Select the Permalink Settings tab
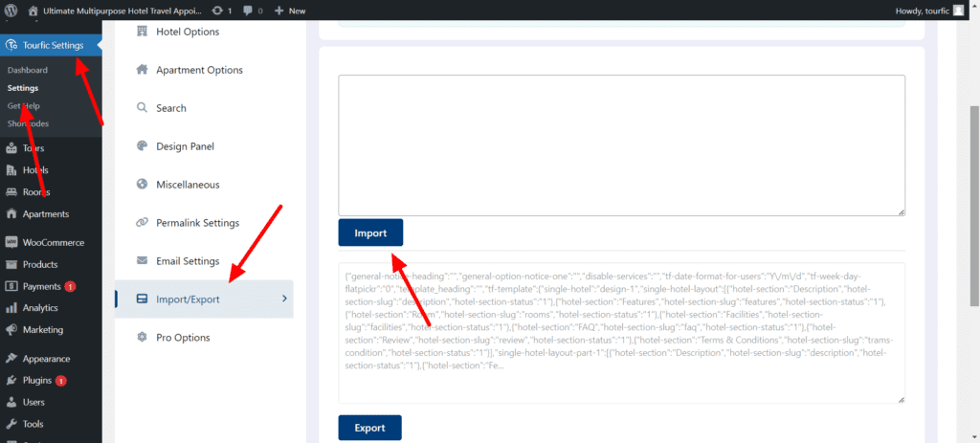The width and height of the screenshot is (980, 443). (197, 223)
